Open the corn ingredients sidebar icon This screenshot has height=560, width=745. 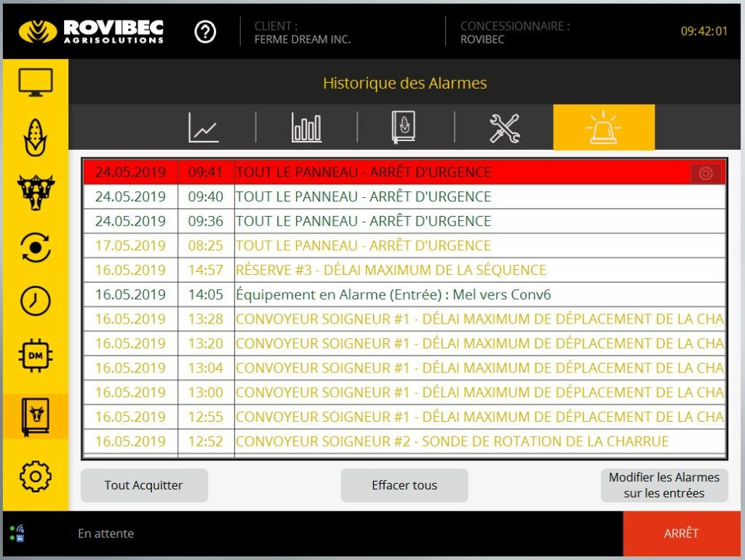(x=36, y=137)
